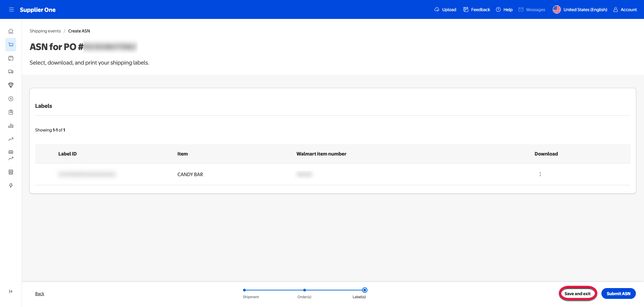This screenshot has height=307, width=644.
Task: Click the United States flag icon
Action: [x=557, y=9]
